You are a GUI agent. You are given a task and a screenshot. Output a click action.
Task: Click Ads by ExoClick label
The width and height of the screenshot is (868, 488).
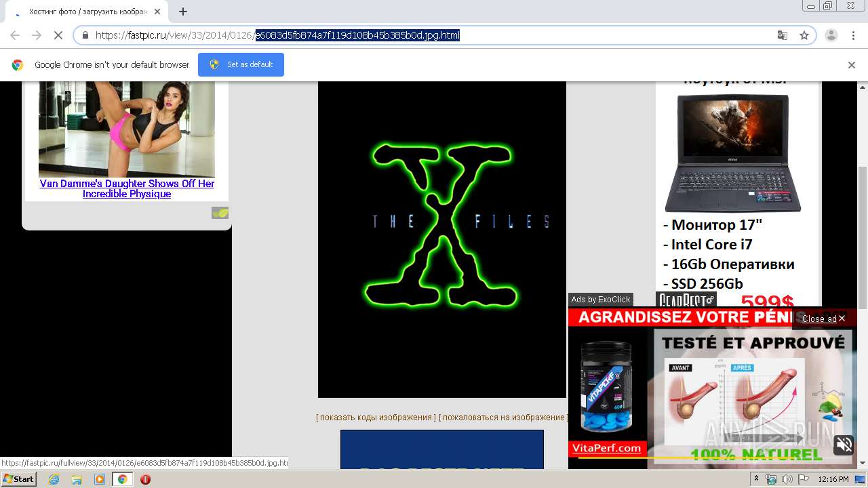pyautogui.click(x=601, y=300)
